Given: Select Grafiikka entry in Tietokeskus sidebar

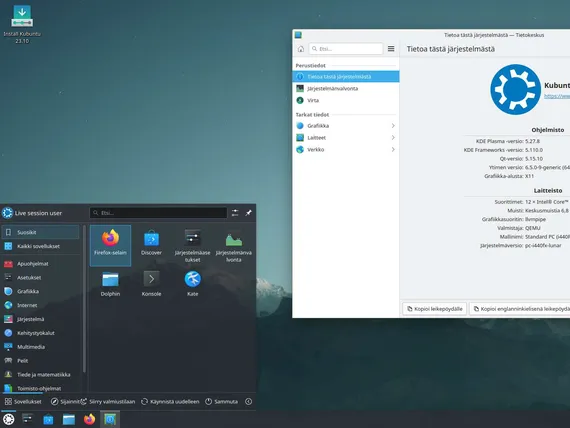Looking at the screenshot, I should 346,126.
